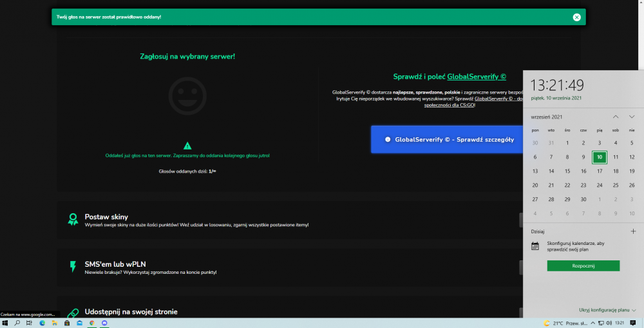Click 'wrzesień 2021' month header
The width and height of the screenshot is (644, 328).
click(546, 117)
